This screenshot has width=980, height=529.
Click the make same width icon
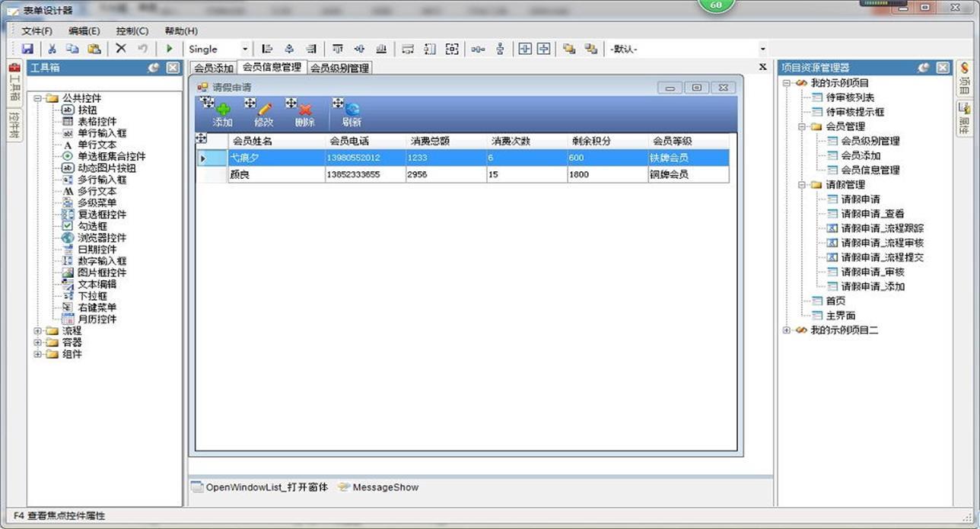click(408, 49)
